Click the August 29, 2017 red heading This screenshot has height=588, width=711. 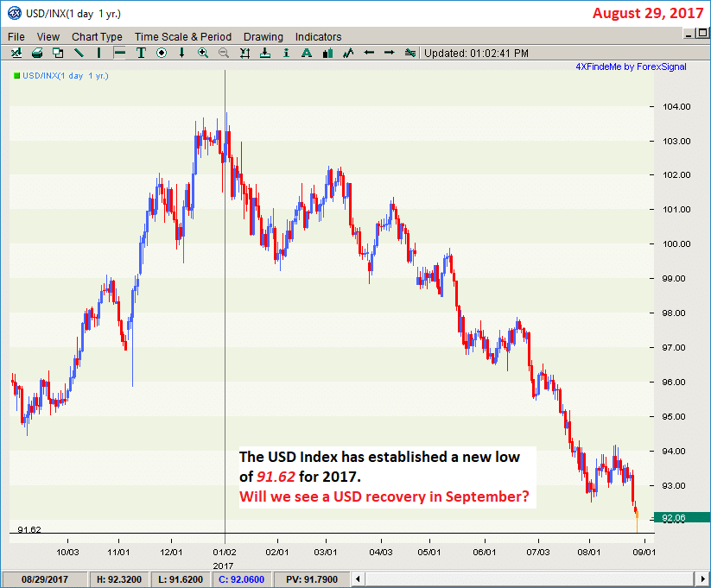648,13
